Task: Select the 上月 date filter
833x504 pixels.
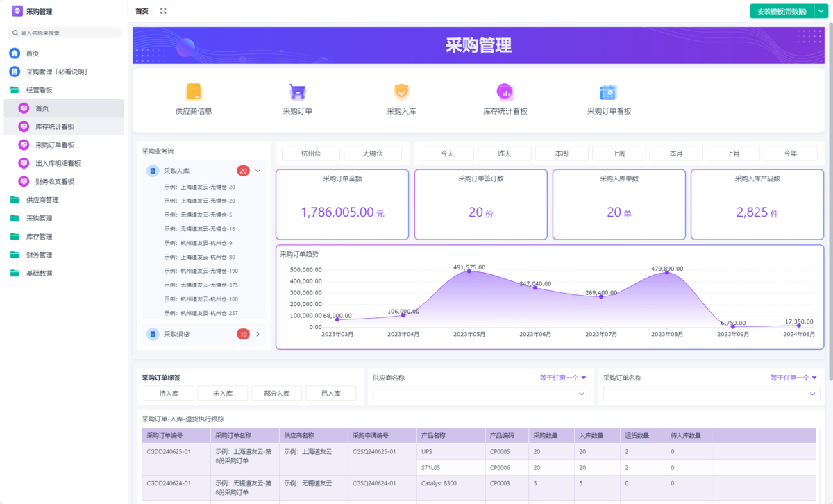Action: point(734,153)
